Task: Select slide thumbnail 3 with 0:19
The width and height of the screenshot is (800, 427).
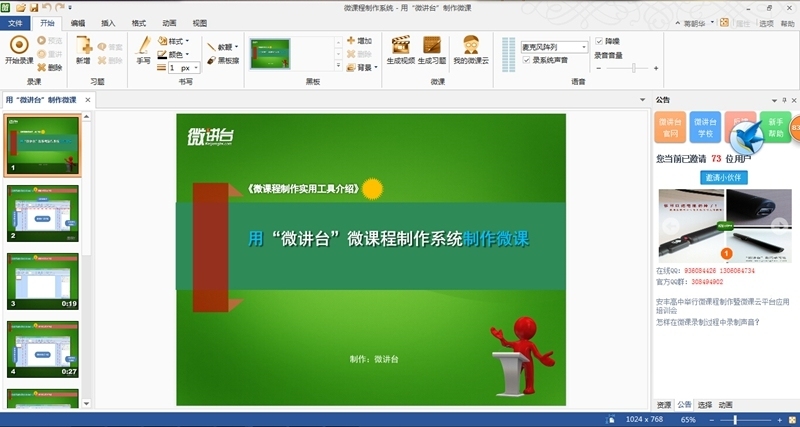Action: coord(43,281)
